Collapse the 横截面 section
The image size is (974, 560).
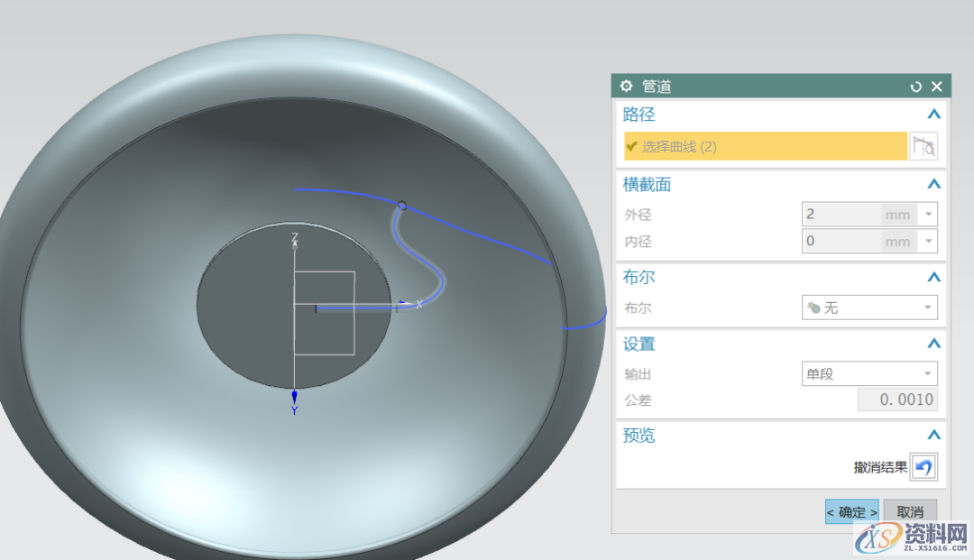click(933, 184)
